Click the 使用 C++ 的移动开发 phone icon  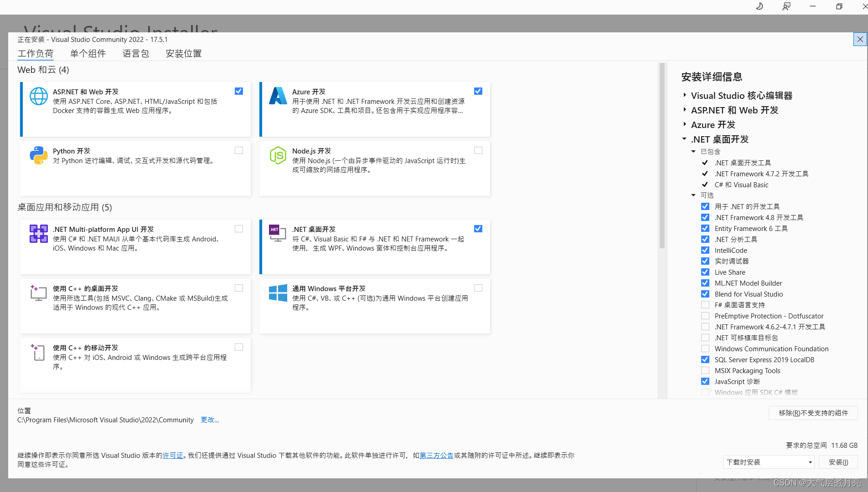pos(39,352)
